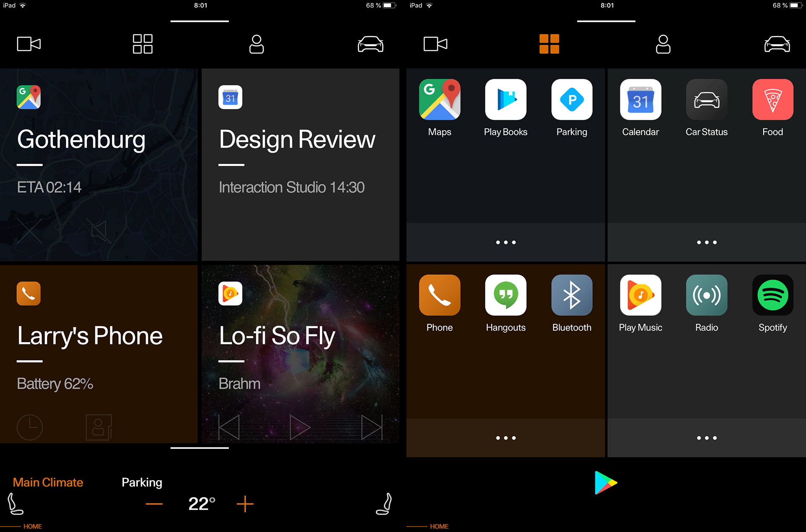The image size is (806, 532).
Task: Open the Spotify app
Action: click(772, 295)
